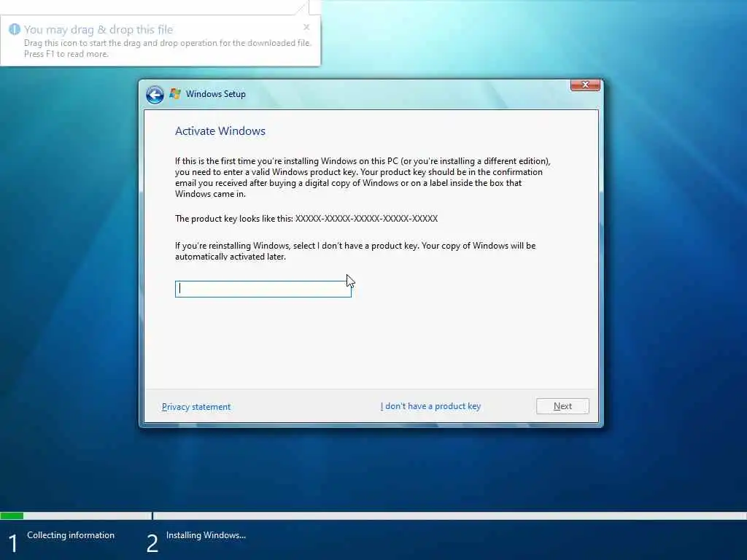Click the "Collecting information" step label
Screen dimensions: 747x560
tap(71, 535)
